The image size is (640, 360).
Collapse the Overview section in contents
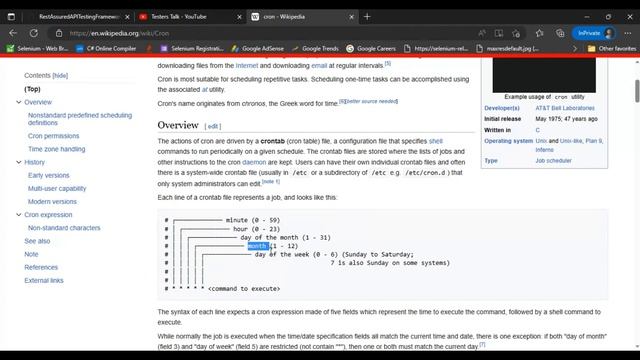(x=18, y=102)
